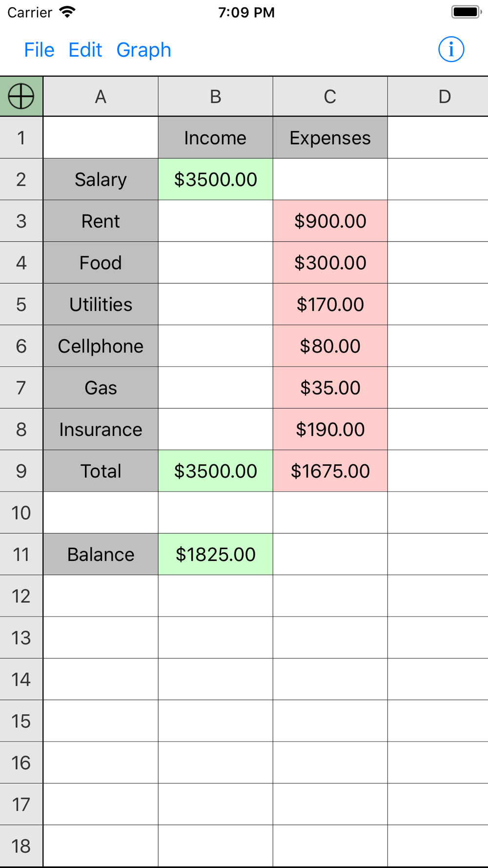Select the Salary income cell $3500.00
Viewport: 488px width, 868px height.
click(x=215, y=180)
